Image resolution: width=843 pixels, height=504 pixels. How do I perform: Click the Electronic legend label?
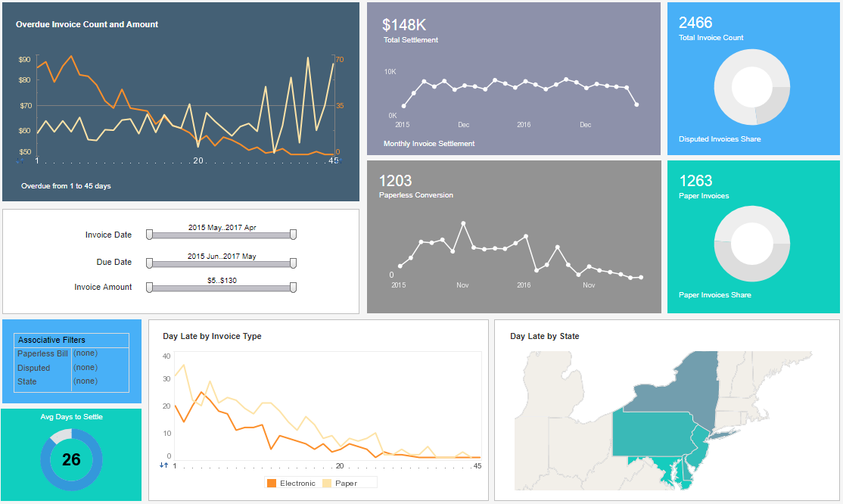tap(297, 483)
